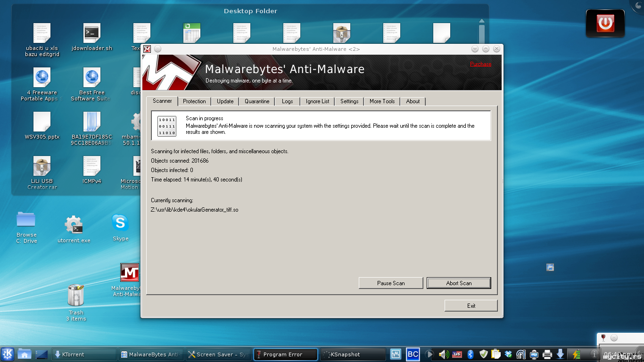Open Browse C: Drive folder
Viewport: 644px width, 362px height.
click(x=26, y=227)
